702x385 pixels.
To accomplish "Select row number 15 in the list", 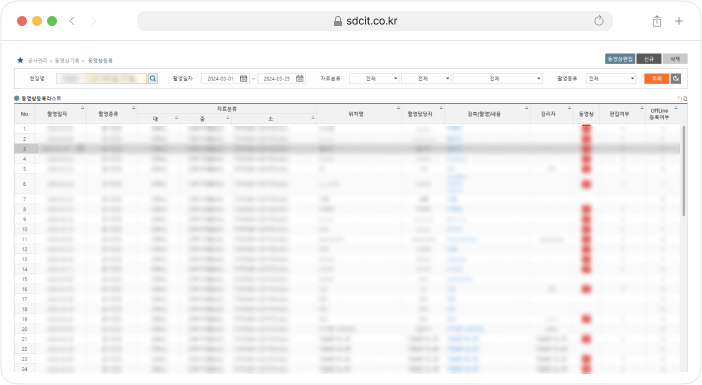I will [x=25, y=279].
